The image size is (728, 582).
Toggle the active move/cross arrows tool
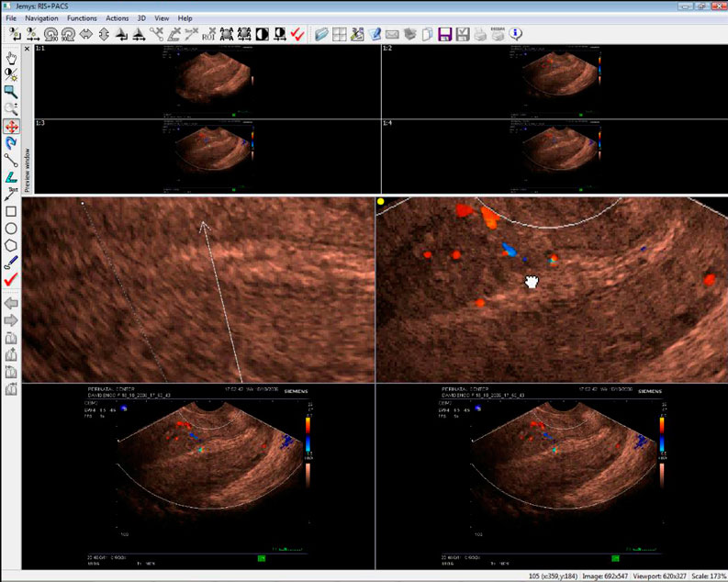point(11,127)
